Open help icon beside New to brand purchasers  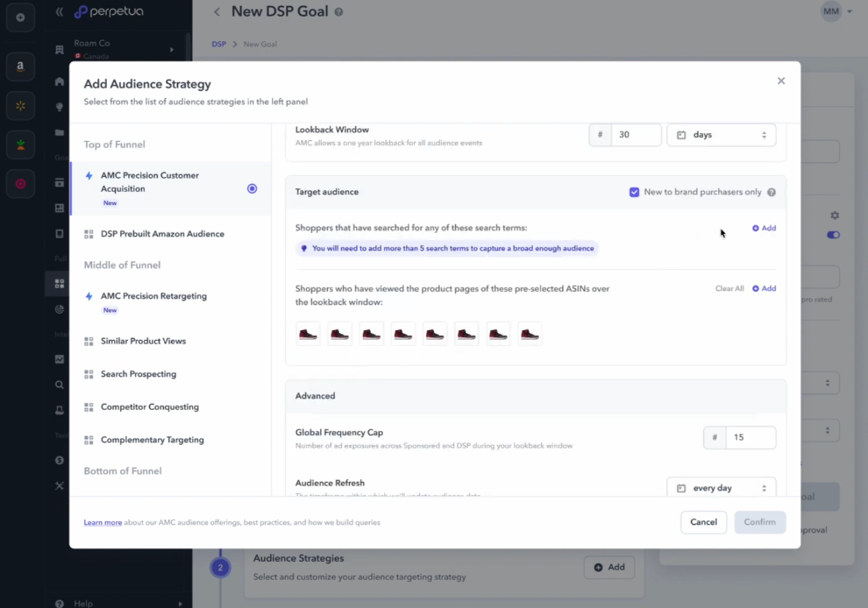point(772,192)
